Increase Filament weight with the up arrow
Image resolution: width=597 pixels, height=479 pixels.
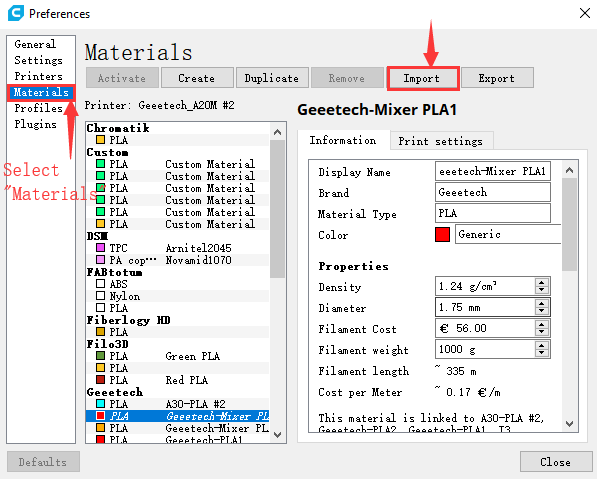click(x=541, y=345)
